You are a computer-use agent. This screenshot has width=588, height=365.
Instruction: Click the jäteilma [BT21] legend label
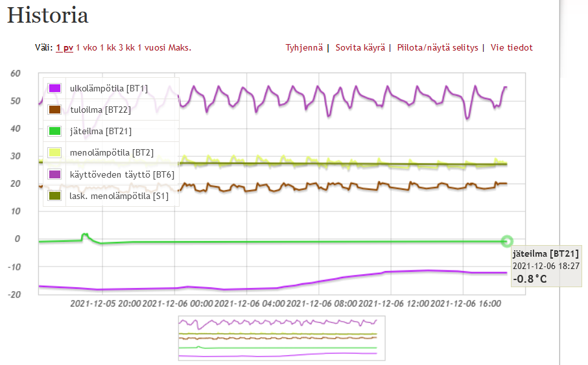click(x=100, y=132)
